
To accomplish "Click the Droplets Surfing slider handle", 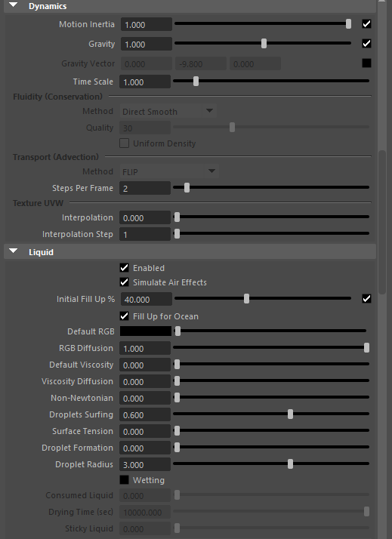I will pos(290,414).
